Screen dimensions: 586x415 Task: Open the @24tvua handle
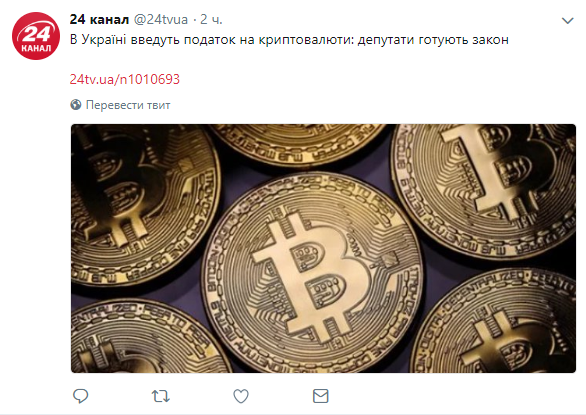pyautogui.click(x=161, y=19)
